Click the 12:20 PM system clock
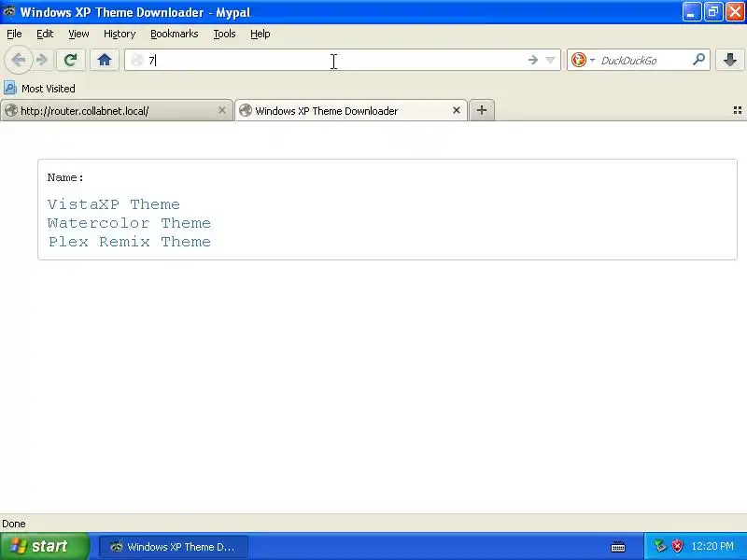 (712, 546)
